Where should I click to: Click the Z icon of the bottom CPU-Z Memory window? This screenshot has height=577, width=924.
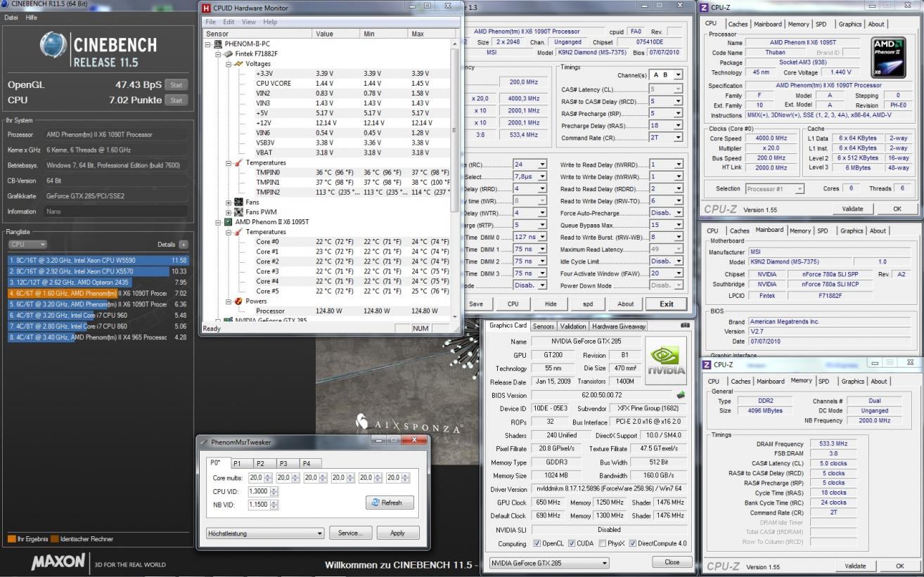pyautogui.click(x=707, y=365)
